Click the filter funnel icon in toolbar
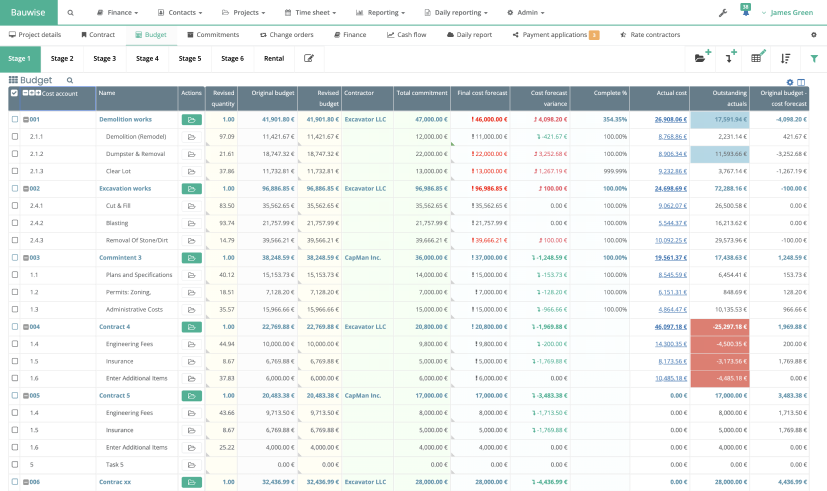The image size is (827, 491). [813, 59]
